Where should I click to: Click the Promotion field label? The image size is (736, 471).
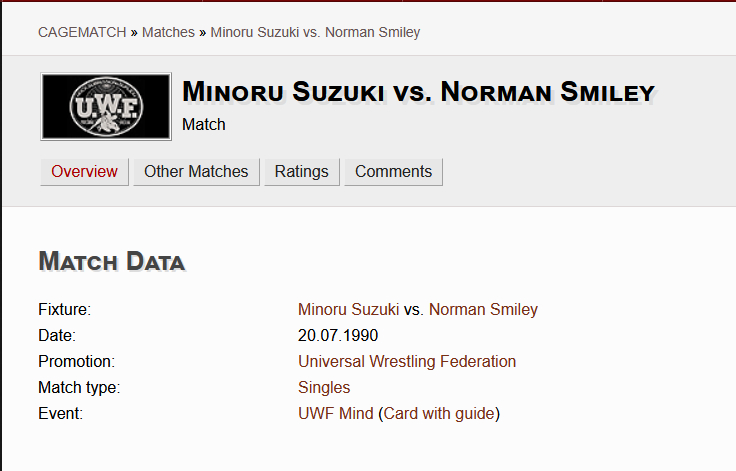click(76, 362)
